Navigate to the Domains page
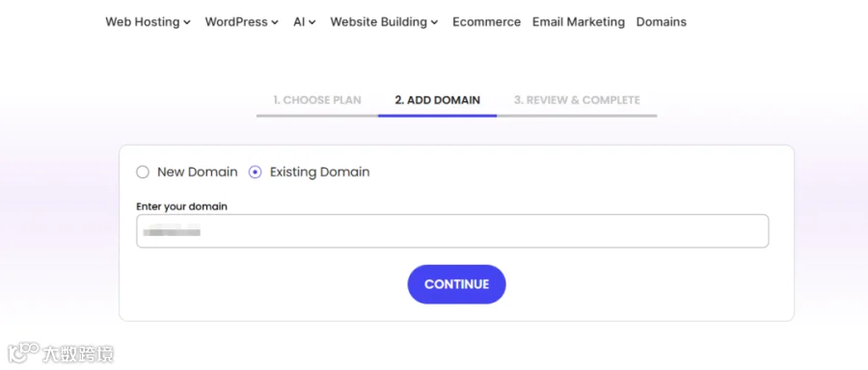868x370 pixels. 661,22
